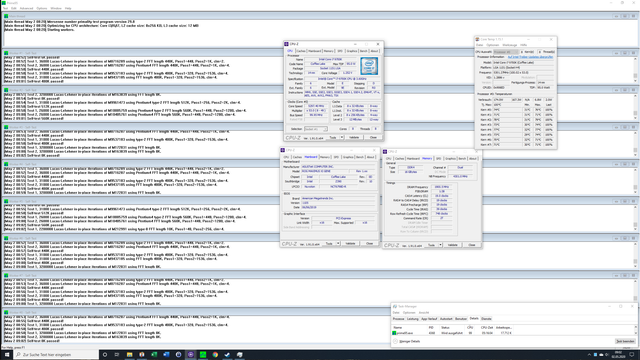Click scroll-down arrow in Worker #5 window

[635, 229]
